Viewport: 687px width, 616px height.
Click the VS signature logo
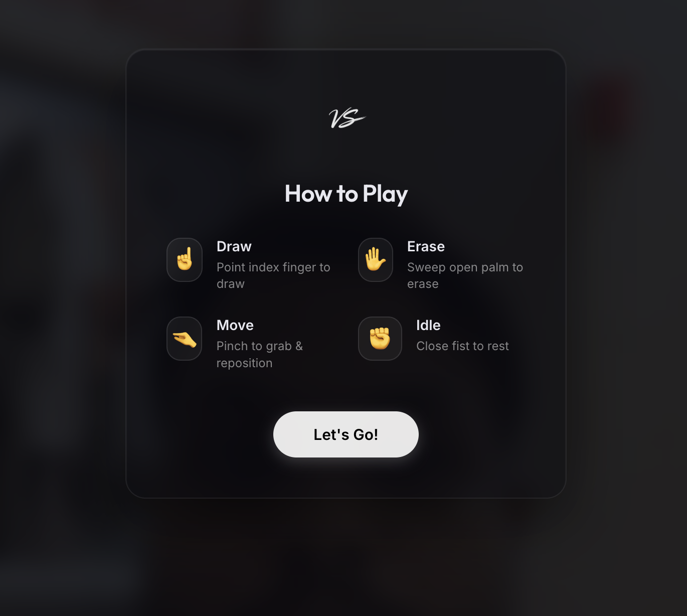347,119
